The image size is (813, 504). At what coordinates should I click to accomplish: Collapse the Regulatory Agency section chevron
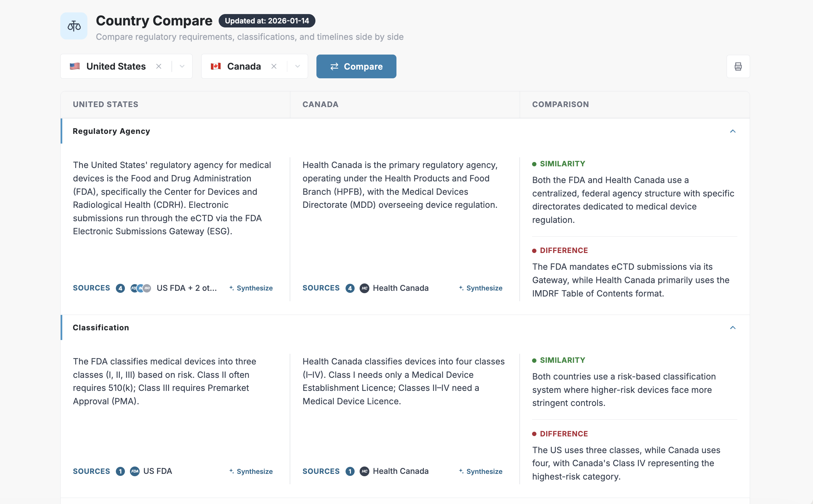(733, 131)
